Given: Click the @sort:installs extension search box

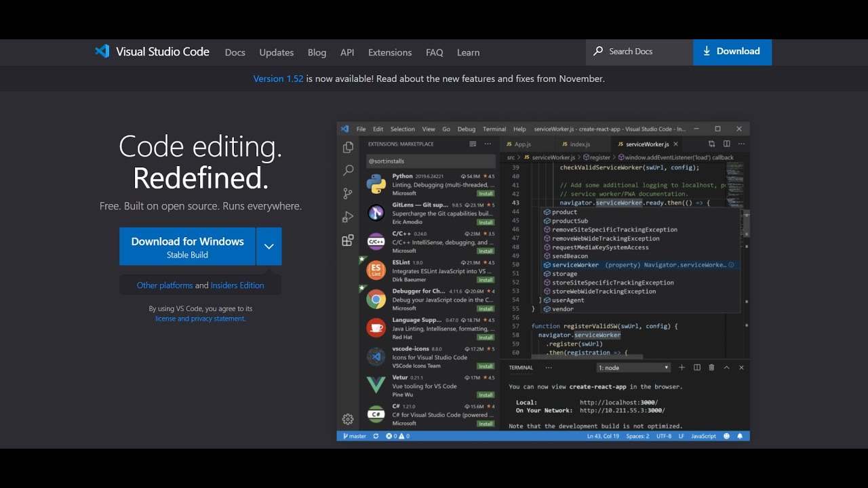Looking at the screenshot, I should point(430,161).
